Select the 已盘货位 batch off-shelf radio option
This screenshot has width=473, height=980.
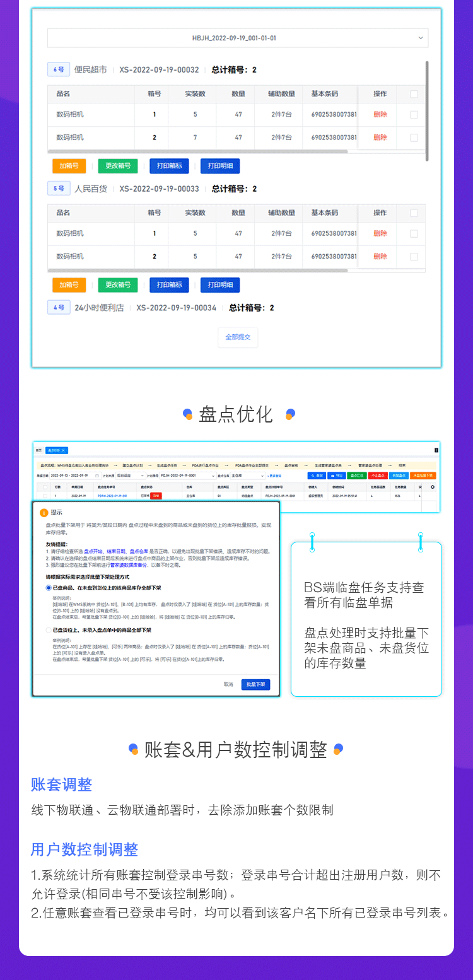(x=49, y=630)
